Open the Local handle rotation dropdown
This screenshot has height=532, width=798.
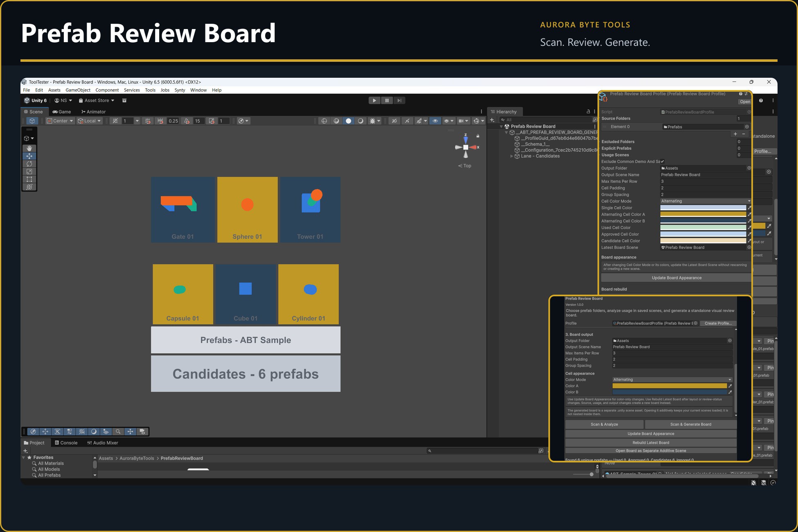pos(90,121)
